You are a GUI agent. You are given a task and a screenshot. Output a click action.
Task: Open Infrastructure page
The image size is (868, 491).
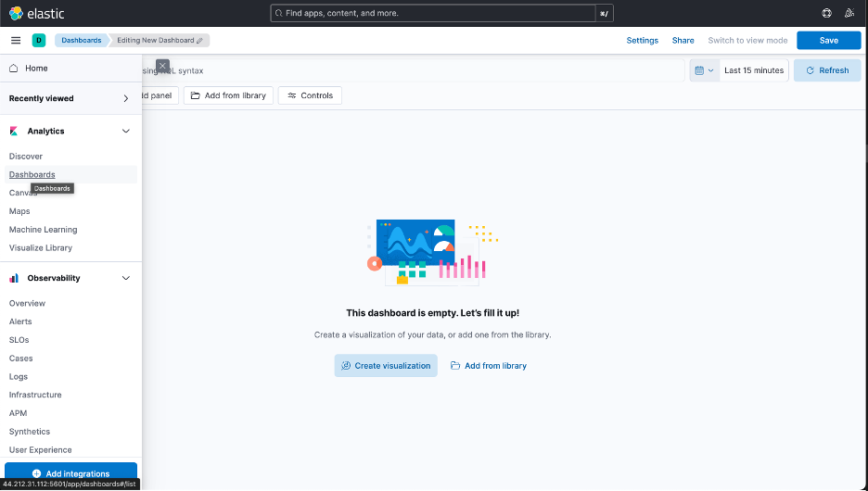pyautogui.click(x=35, y=395)
